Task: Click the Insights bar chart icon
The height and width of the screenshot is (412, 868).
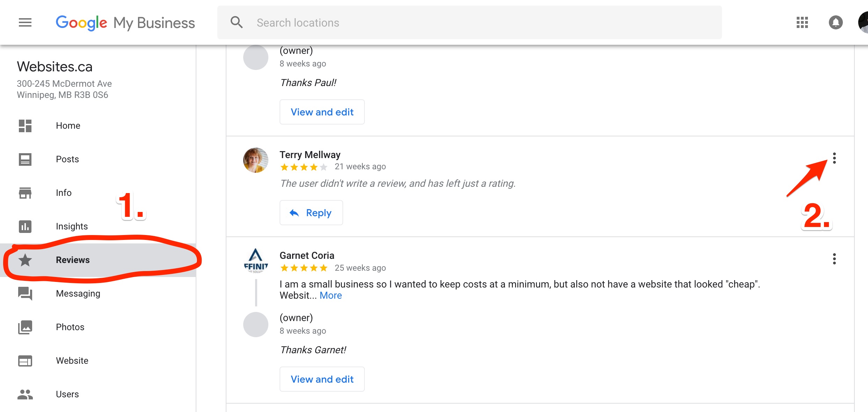Action: coord(25,227)
